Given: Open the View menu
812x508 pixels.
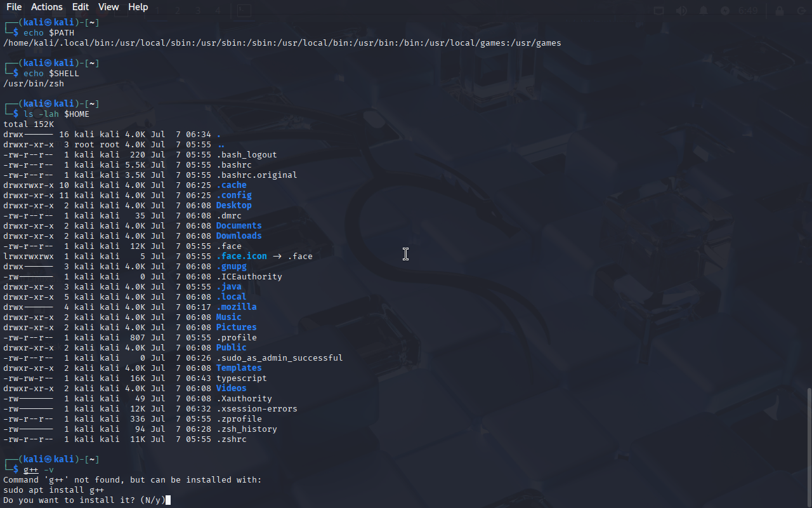Looking at the screenshot, I should coord(108,7).
